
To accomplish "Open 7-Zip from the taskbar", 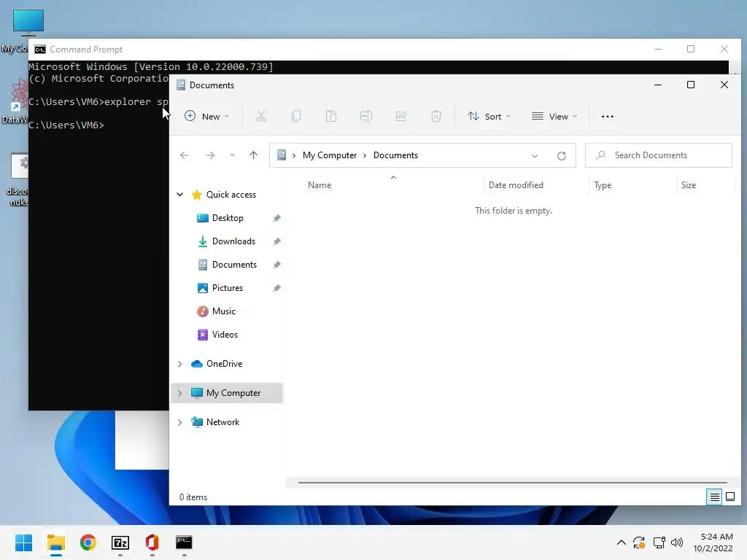I will coord(120,542).
